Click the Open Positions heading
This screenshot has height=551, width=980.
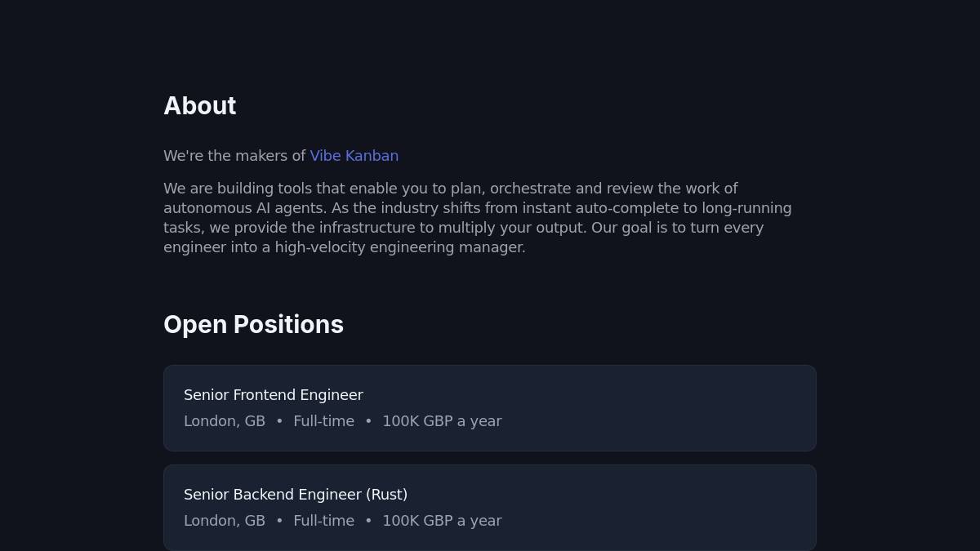pyautogui.click(x=253, y=325)
